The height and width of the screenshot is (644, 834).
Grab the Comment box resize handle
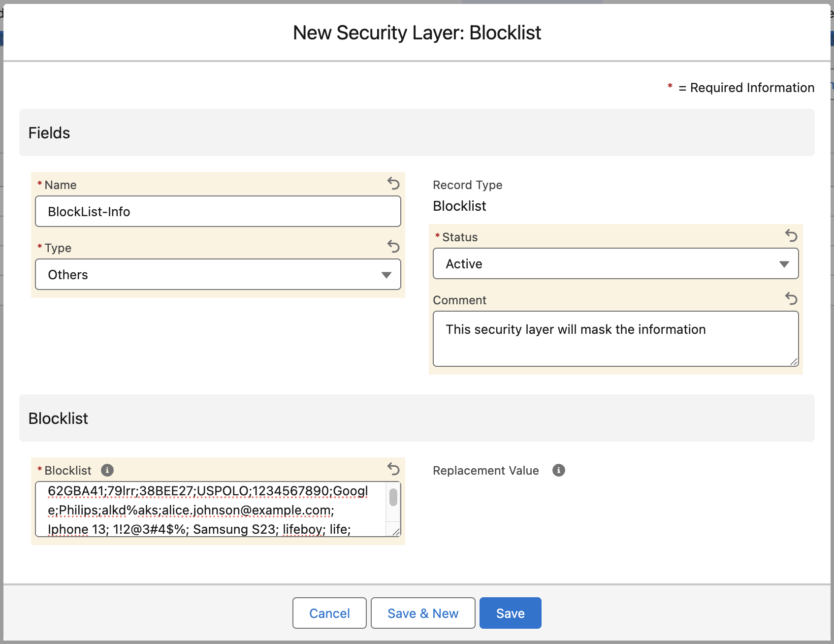coord(794,362)
